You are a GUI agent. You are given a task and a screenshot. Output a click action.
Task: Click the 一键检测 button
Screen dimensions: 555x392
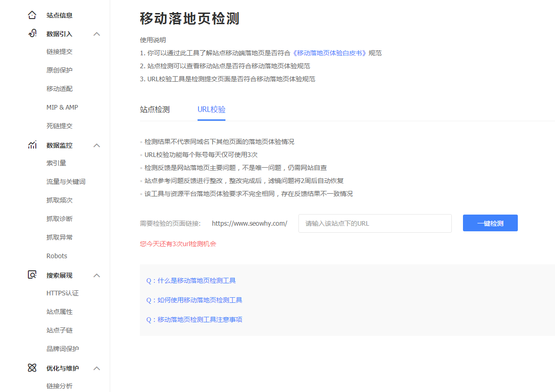(x=490, y=223)
